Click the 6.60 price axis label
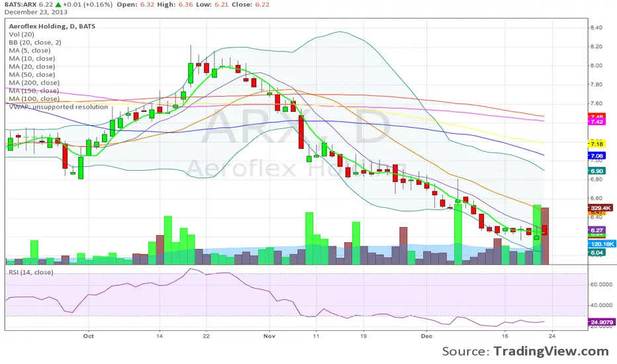 [x=596, y=198]
